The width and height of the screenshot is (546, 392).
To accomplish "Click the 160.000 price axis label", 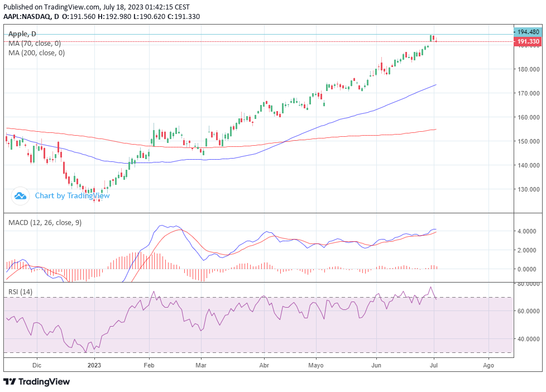I will click(x=529, y=117).
